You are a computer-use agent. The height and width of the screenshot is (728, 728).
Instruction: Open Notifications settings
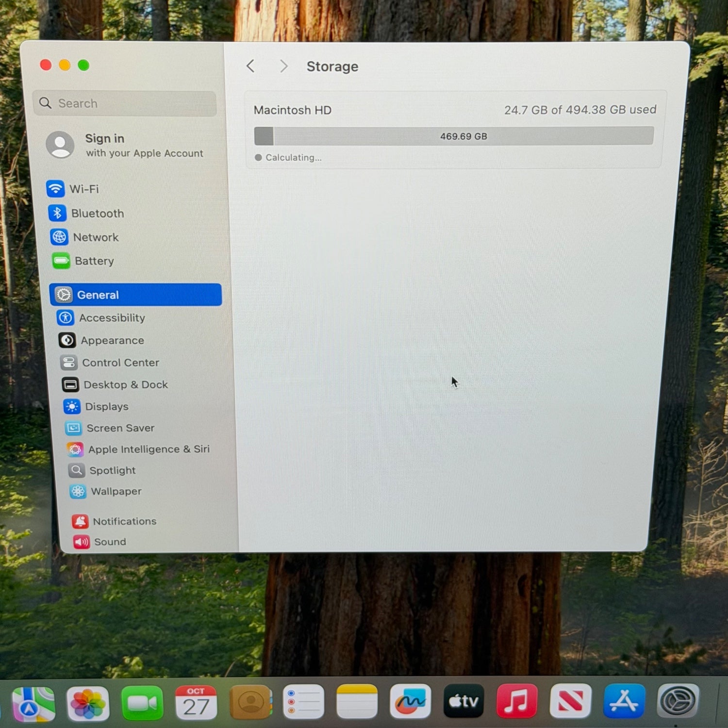(x=124, y=521)
